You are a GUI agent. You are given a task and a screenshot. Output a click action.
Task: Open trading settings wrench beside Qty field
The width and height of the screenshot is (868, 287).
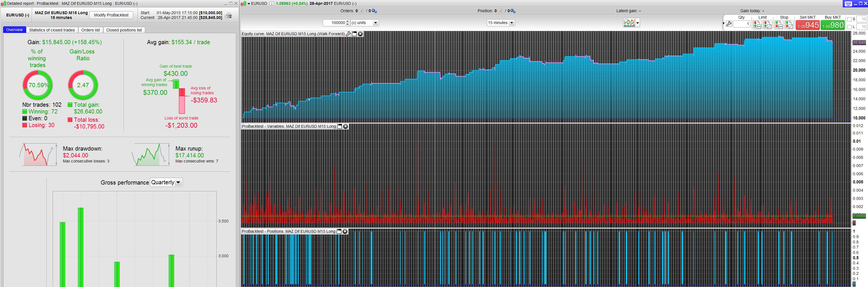728,24
